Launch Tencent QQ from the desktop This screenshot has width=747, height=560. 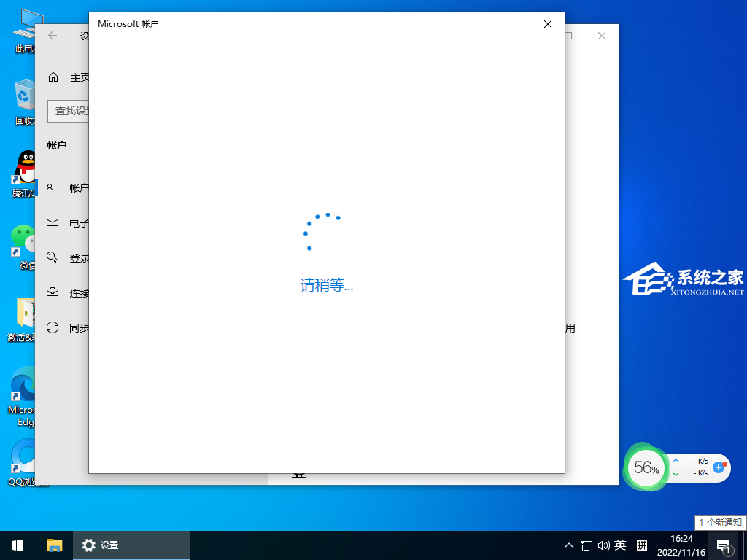point(26,167)
